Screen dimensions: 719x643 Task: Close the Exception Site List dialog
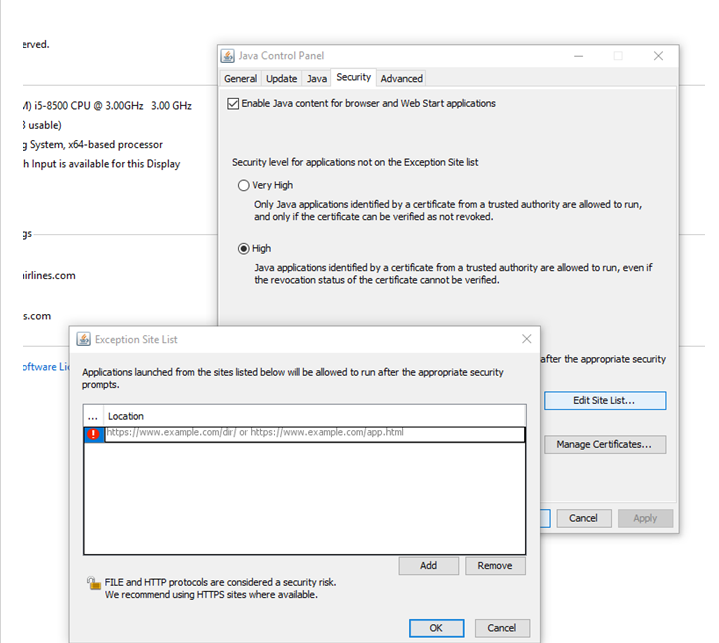[x=526, y=339]
